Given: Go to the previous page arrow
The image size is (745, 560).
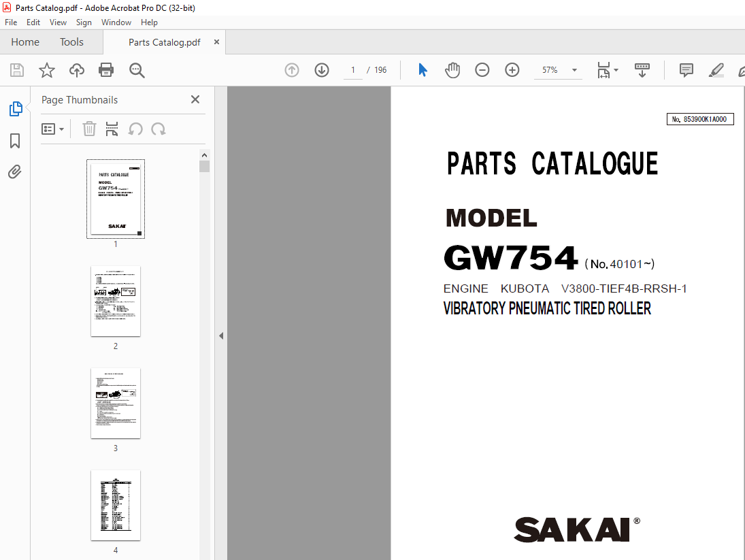Looking at the screenshot, I should click(292, 70).
